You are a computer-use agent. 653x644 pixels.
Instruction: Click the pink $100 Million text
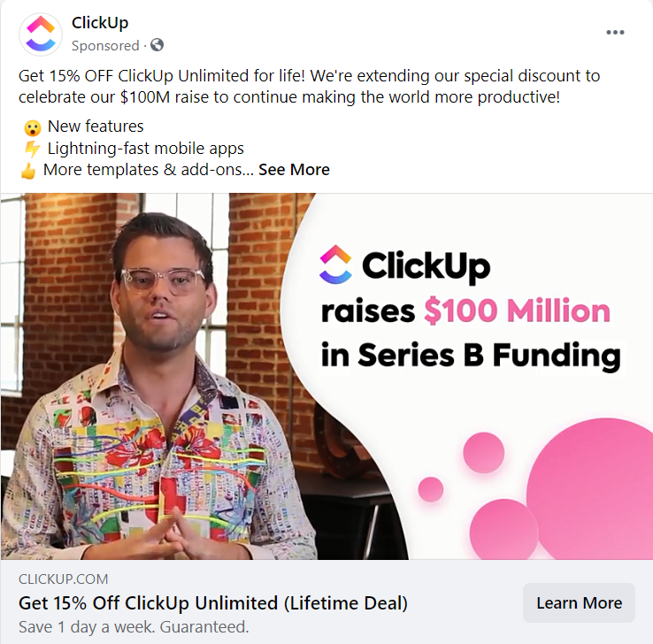(x=517, y=310)
